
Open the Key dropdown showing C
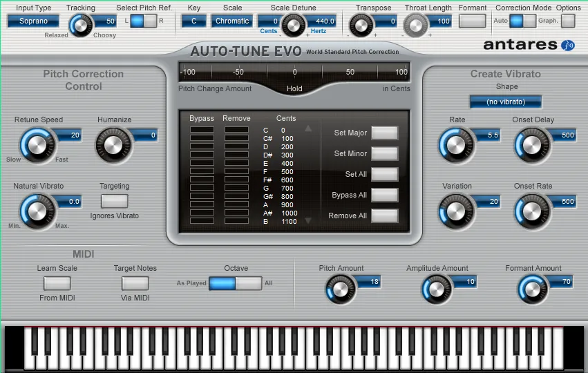point(194,21)
